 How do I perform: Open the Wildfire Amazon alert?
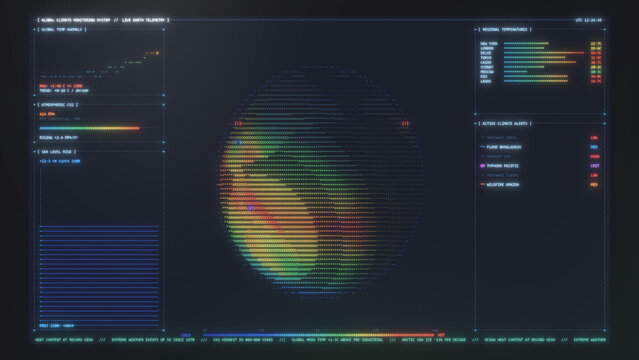(x=539, y=185)
